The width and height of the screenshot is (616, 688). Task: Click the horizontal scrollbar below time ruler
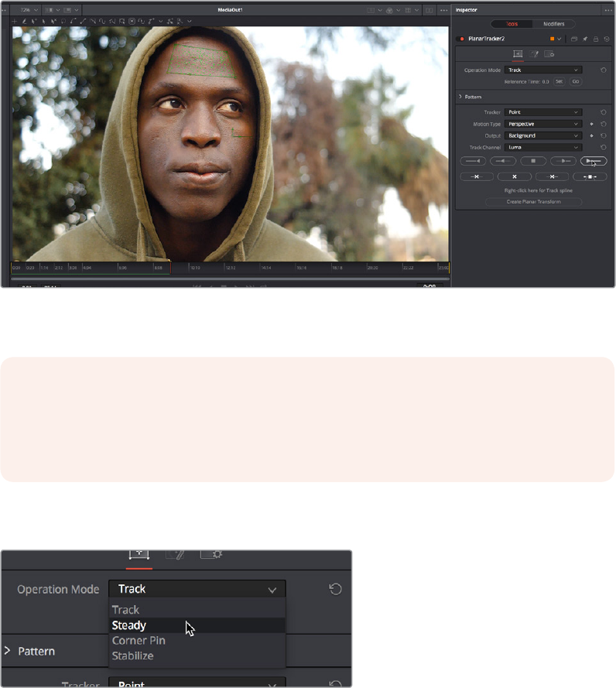coord(231,279)
